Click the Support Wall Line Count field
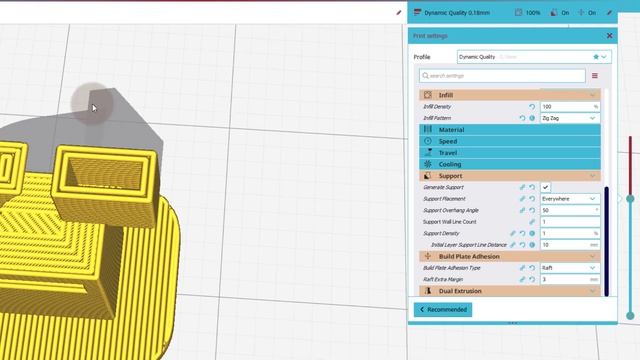The width and height of the screenshot is (640, 360). tap(570, 222)
